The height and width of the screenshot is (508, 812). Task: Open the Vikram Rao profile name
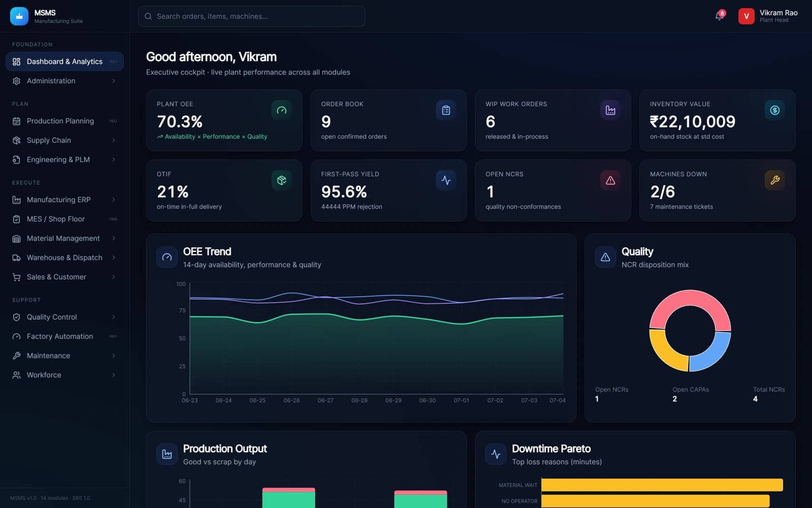tap(779, 13)
